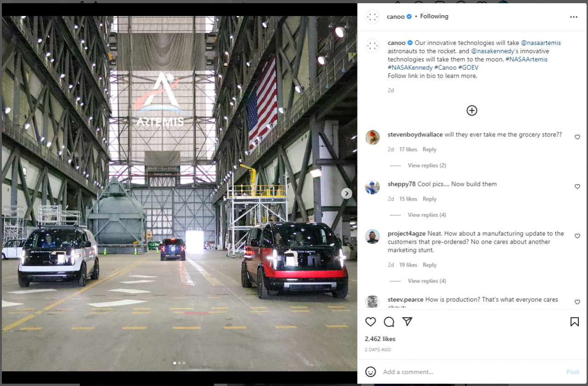Screen dimensions: 588x386
Task: Open stevenboydwallace's profile picture
Action: 373,137
